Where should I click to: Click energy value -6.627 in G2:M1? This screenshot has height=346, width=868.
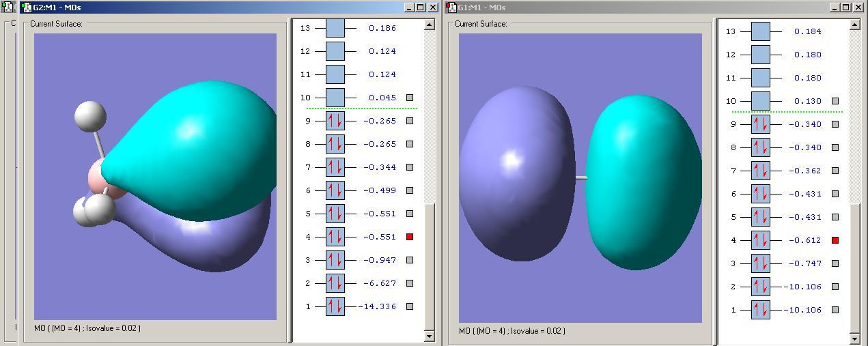click(x=380, y=283)
